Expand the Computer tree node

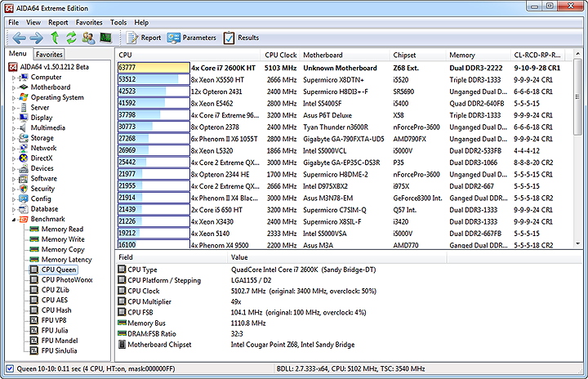click(x=14, y=78)
